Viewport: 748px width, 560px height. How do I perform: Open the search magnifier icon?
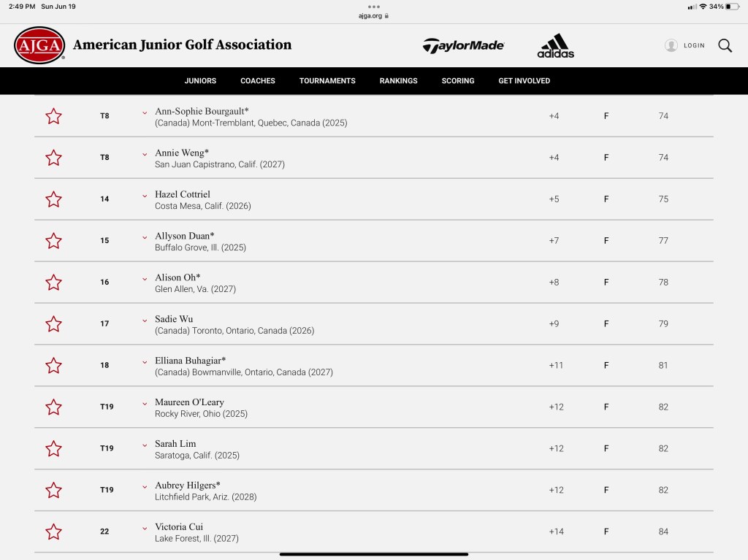(725, 45)
